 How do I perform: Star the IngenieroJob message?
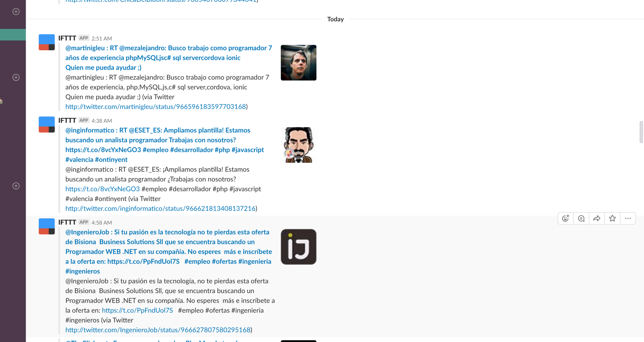[612, 218]
